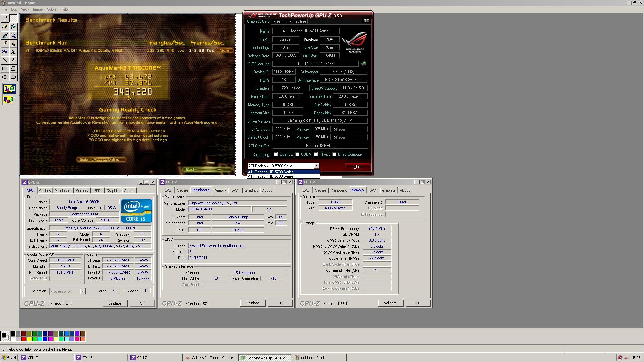Select the Free-Form Select tool in Paint
Screen dimensions: 644x362
click(5, 18)
